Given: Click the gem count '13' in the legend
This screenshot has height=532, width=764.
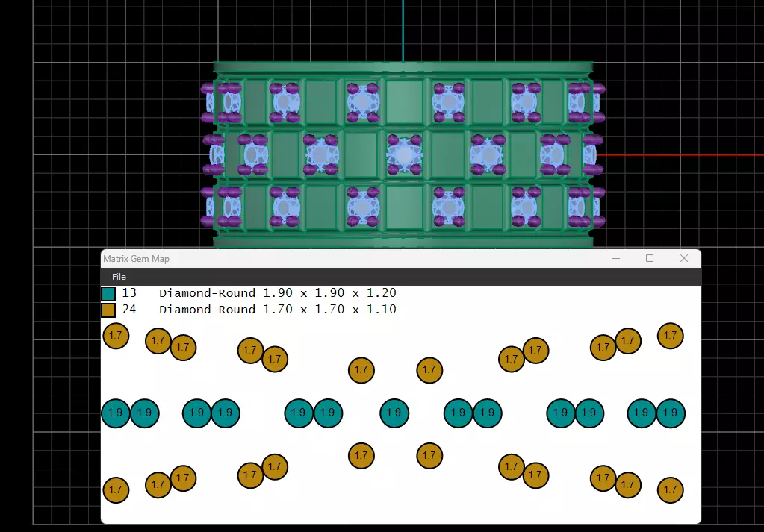Looking at the screenshot, I should click(129, 293).
